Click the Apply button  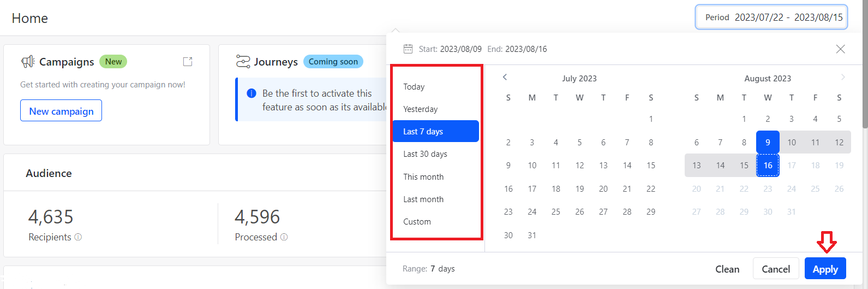825,269
